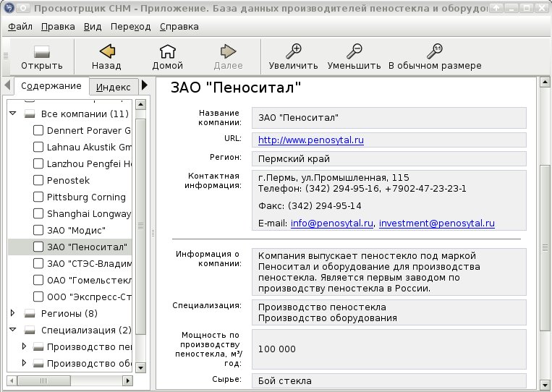Click the page icon beside ООО "Экспресс-Ст"
552x392 pixels.
[38, 297]
